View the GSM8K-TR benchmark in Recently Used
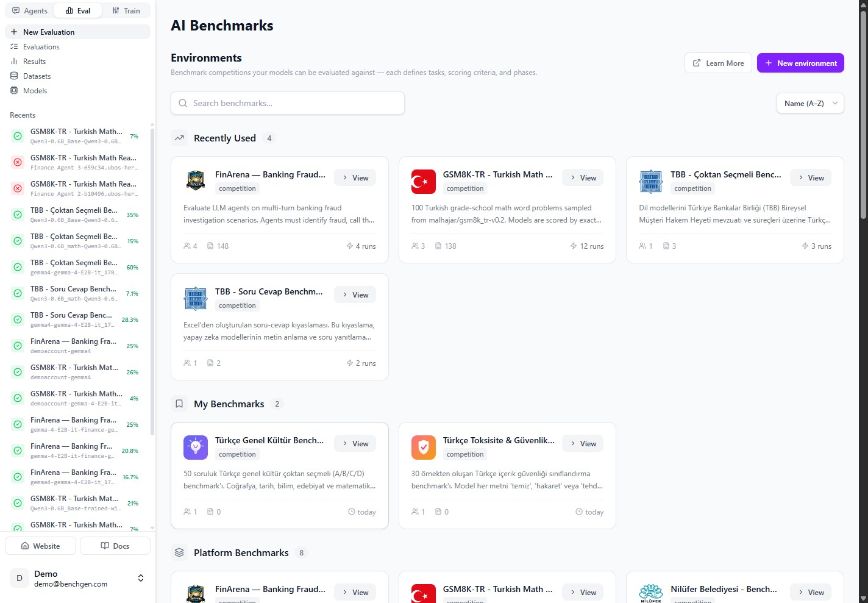Viewport: 868px width, 603px height. tap(583, 178)
